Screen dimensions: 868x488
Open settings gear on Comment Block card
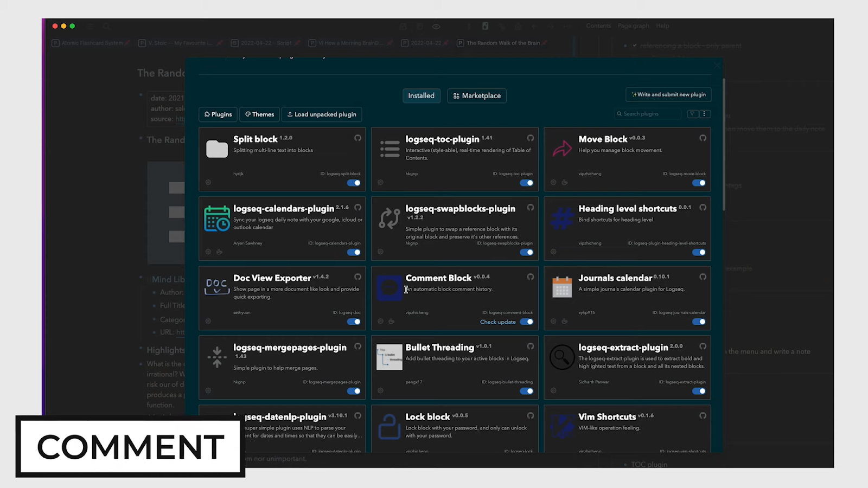(381, 322)
